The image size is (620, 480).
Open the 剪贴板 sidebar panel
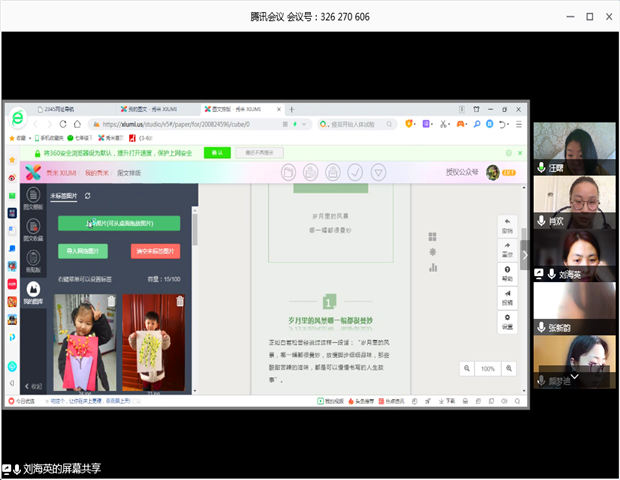pos(34,262)
